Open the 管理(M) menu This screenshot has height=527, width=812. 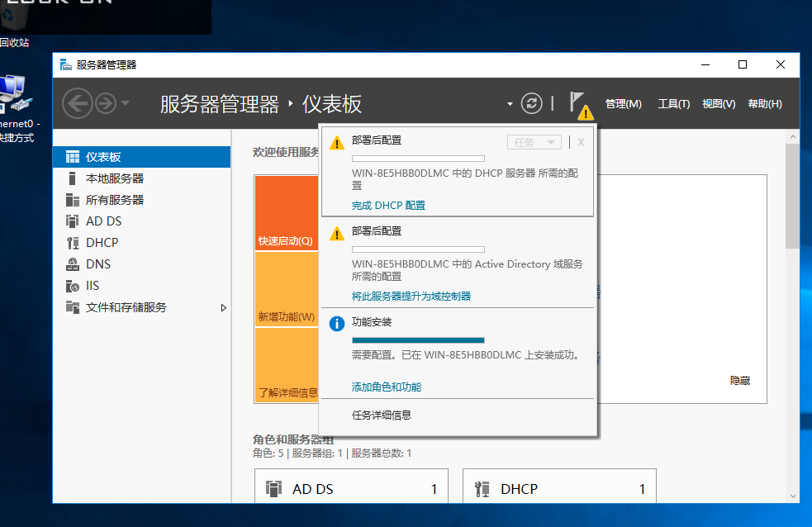click(623, 103)
